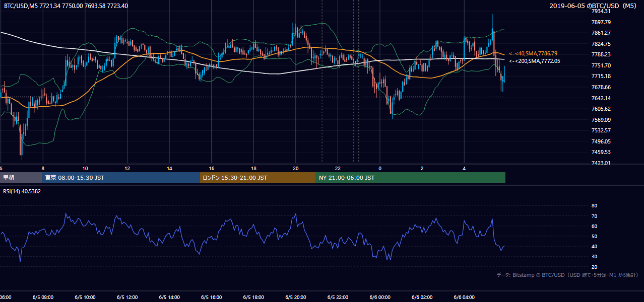The height and width of the screenshot is (302, 644).
Task: Click the hour 22 tick on price chart axis
Action: (338, 169)
